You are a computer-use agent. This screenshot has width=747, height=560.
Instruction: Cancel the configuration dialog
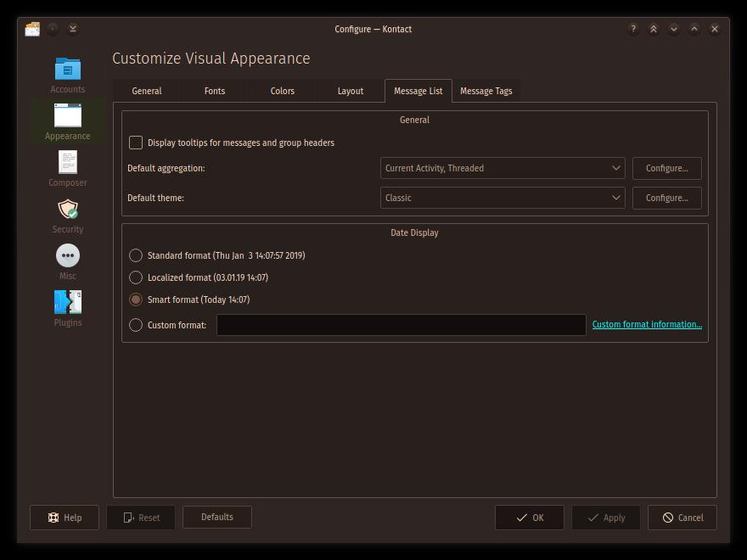[682, 518]
